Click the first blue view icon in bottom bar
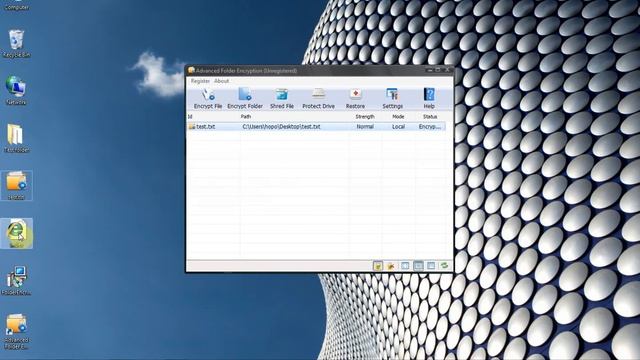Viewport: 640px width, 360px height. click(405, 266)
